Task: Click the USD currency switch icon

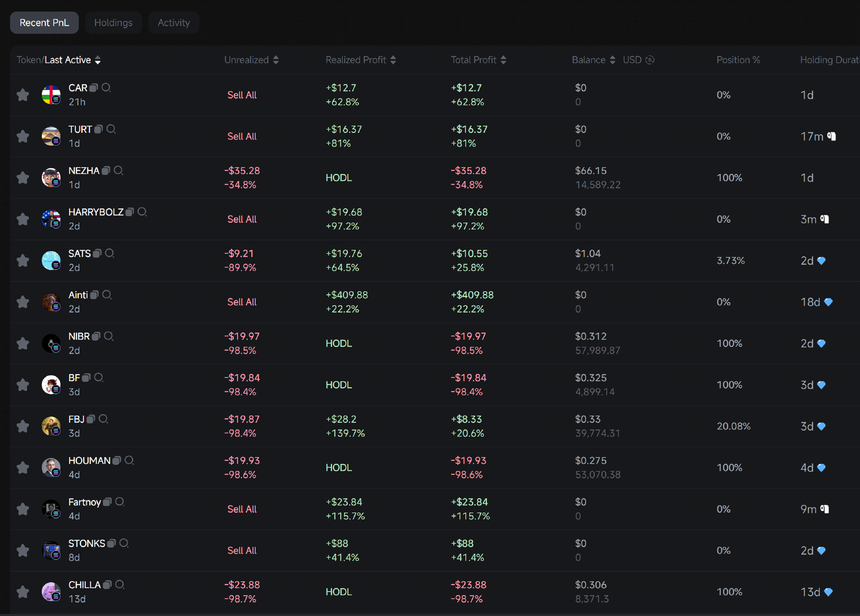Action: click(x=650, y=60)
